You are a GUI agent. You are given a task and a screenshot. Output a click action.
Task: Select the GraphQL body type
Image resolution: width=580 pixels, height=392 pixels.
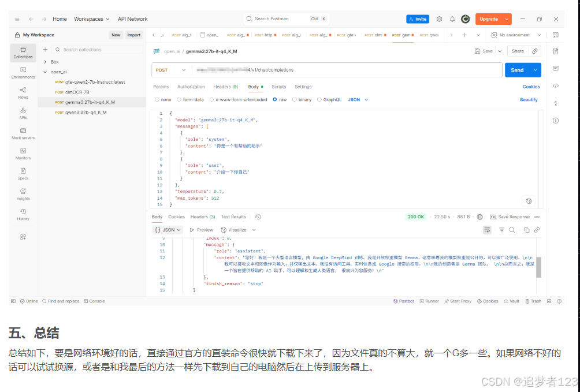click(x=329, y=99)
